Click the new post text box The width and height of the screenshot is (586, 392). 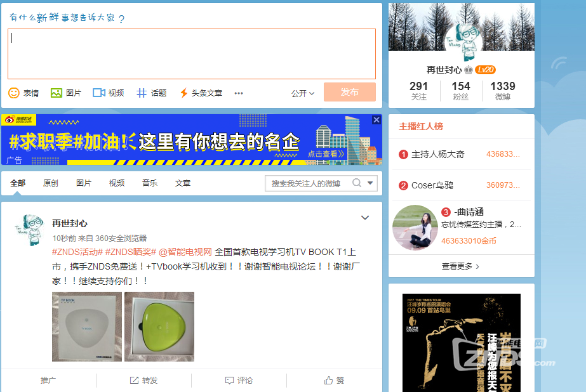pos(191,53)
